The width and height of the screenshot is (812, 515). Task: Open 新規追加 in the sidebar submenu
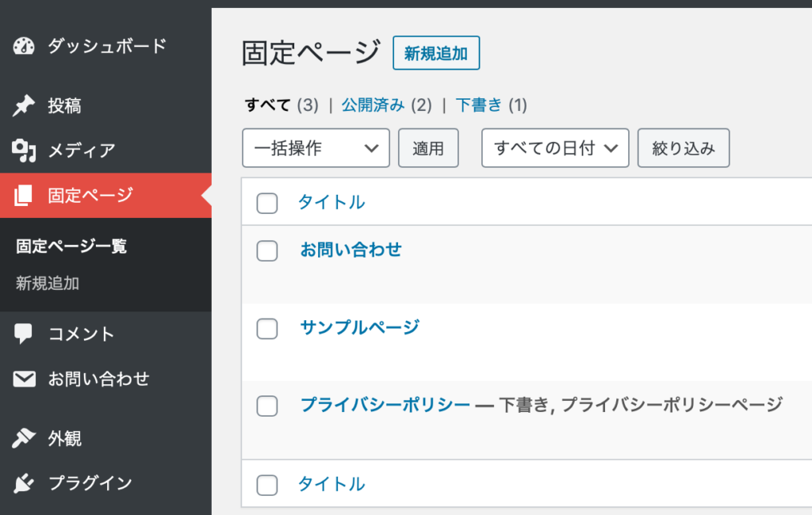(48, 283)
